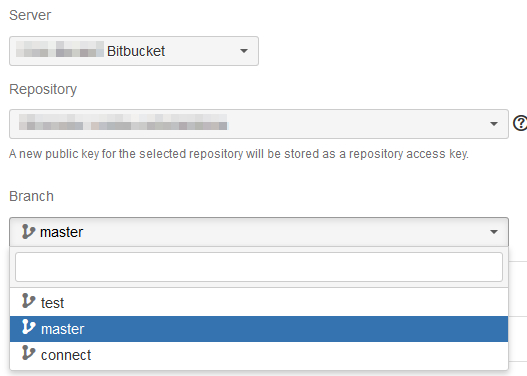Click the Server dropdown caret
This screenshot has width=527, height=376.
[244, 51]
